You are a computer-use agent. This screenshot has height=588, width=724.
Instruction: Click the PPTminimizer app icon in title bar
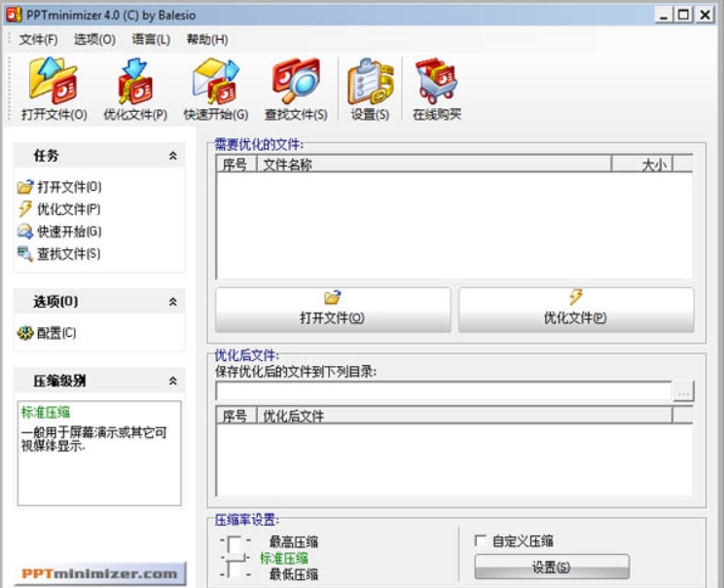(14, 15)
